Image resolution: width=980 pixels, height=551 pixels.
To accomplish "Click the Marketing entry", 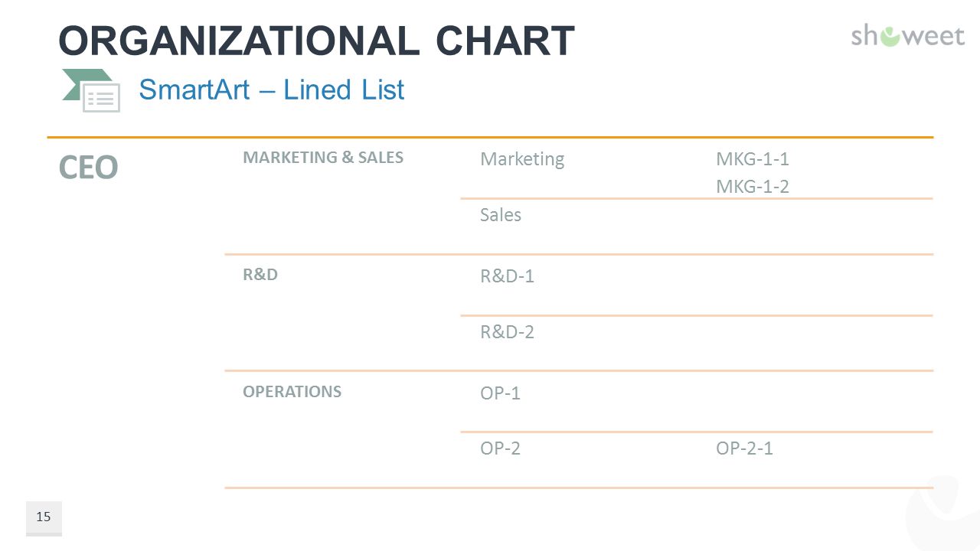I will coord(522,159).
